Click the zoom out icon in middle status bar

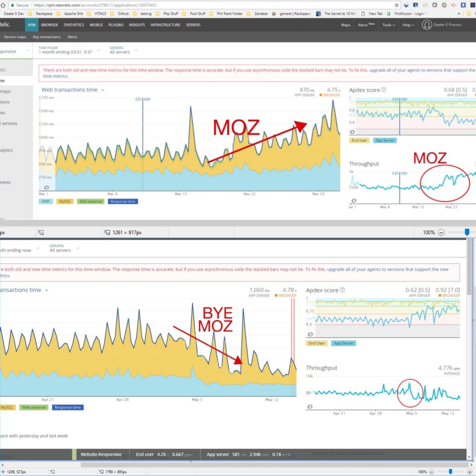[441, 232]
